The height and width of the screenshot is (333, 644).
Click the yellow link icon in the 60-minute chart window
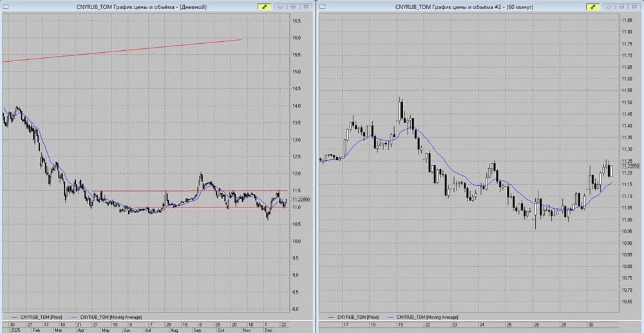point(592,6)
